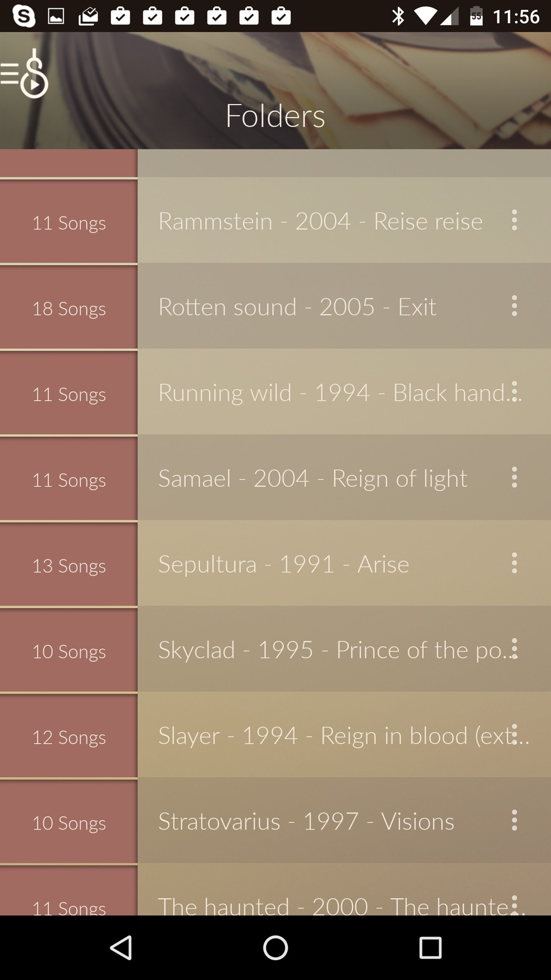Open overflow menu for Sepultura Arise
The image size is (551, 980).
(514, 563)
